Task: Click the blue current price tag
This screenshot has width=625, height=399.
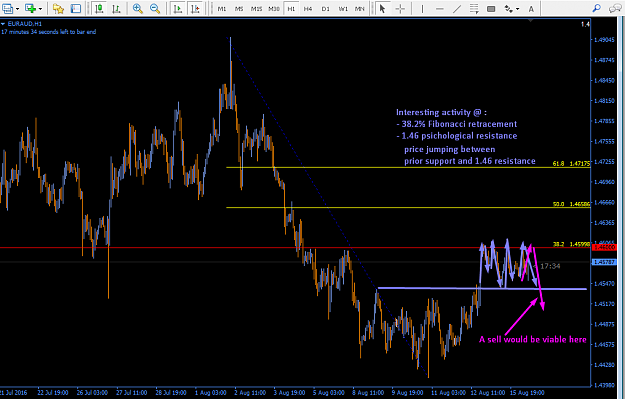Action: click(604, 262)
